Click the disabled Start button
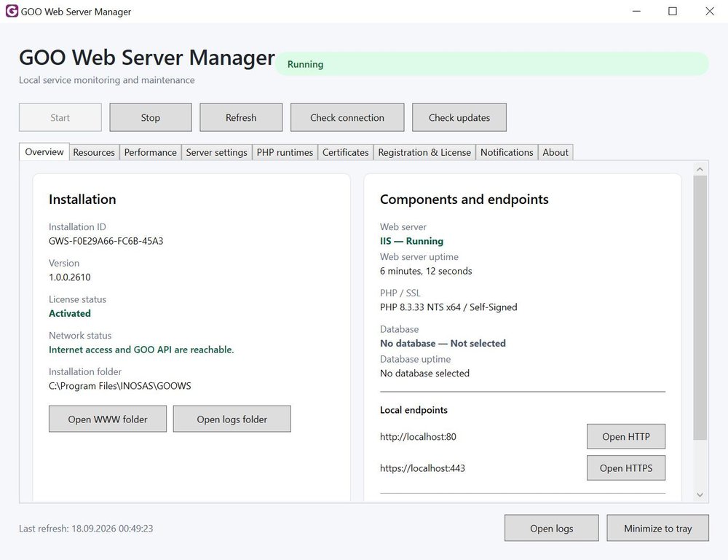The height and width of the screenshot is (560, 728). coord(60,117)
